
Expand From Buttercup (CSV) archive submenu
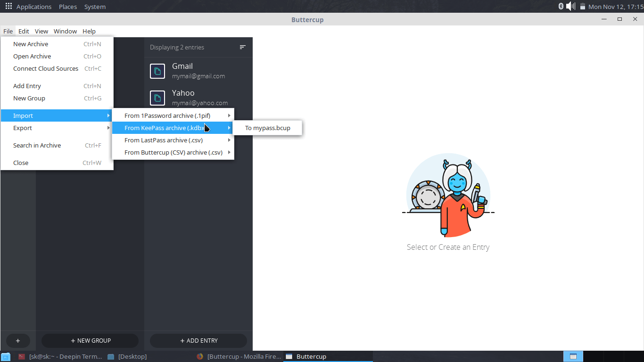173,152
